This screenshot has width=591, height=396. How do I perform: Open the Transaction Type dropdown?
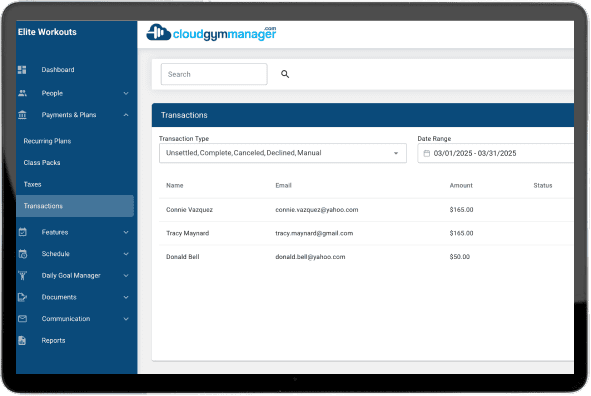(x=283, y=153)
